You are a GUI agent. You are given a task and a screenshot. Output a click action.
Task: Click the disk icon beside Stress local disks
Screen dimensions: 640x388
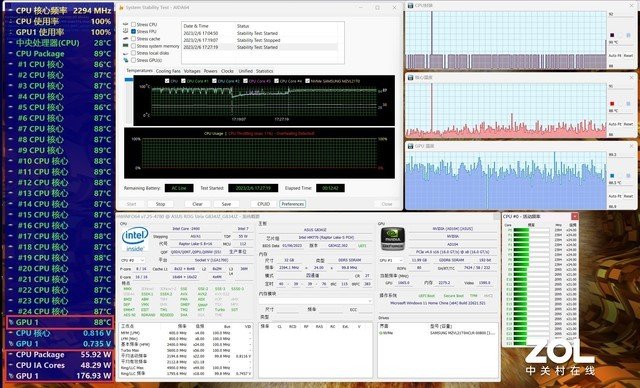coord(126,53)
